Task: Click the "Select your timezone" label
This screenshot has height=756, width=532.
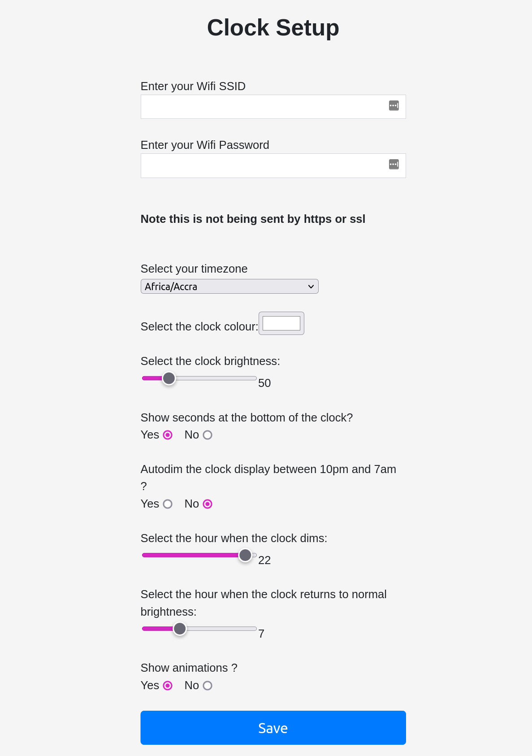Action: point(194,269)
